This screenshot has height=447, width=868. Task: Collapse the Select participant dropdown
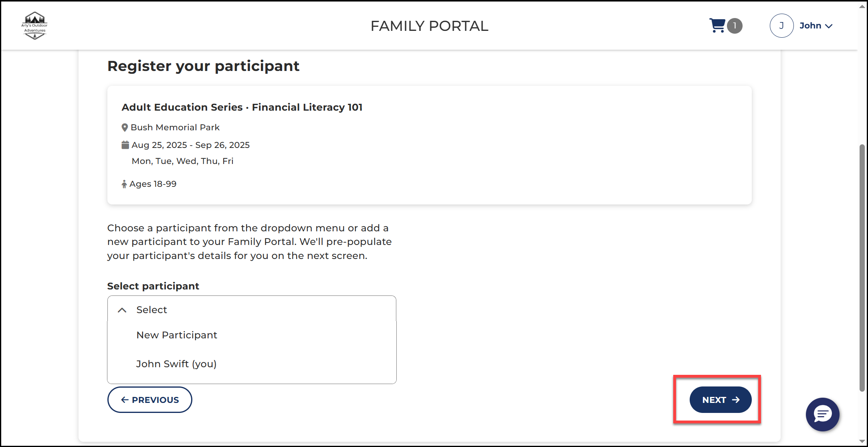pyautogui.click(x=252, y=309)
